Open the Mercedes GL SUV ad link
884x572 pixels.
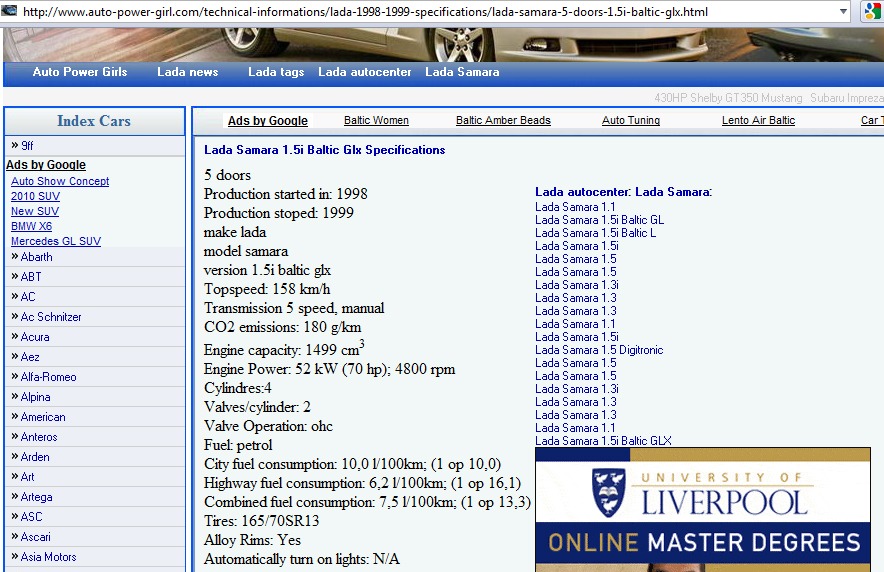[x=56, y=241]
